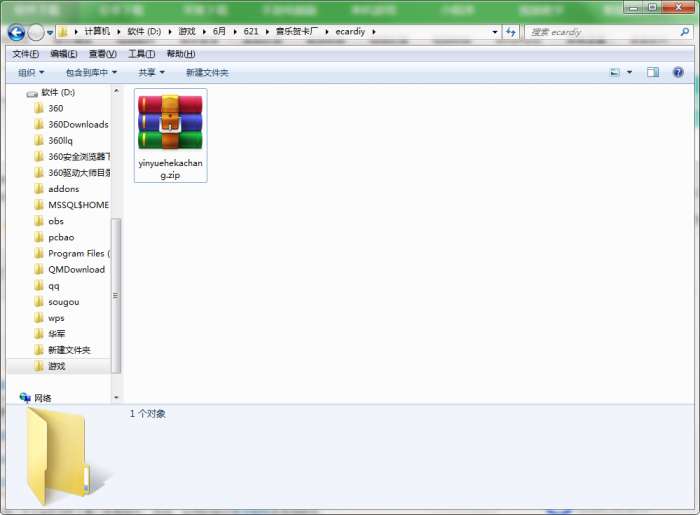This screenshot has height=515, width=700.
Task: Select 网络 in the navigation pane
Action: click(x=42, y=398)
